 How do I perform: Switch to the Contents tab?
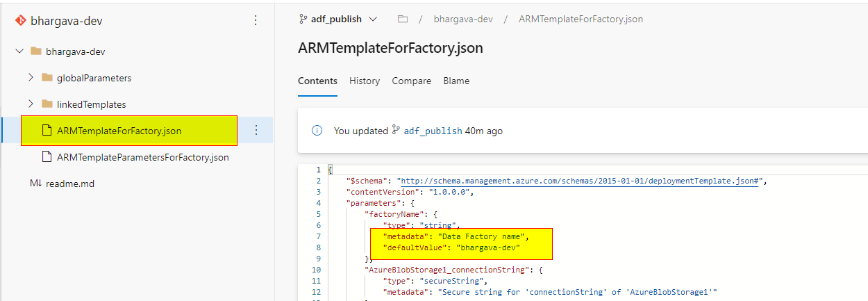pyautogui.click(x=317, y=81)
